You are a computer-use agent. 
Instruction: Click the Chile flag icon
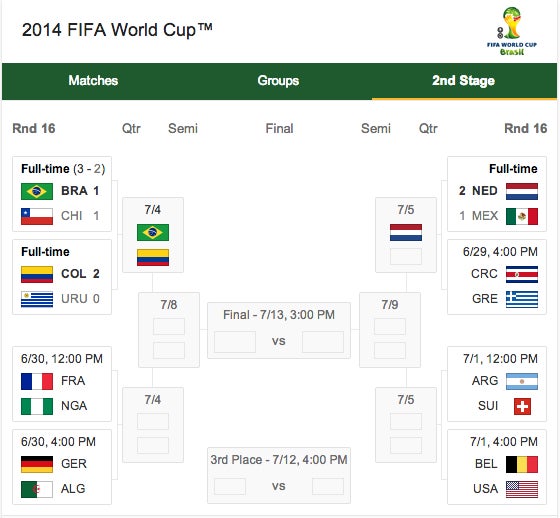37,216
